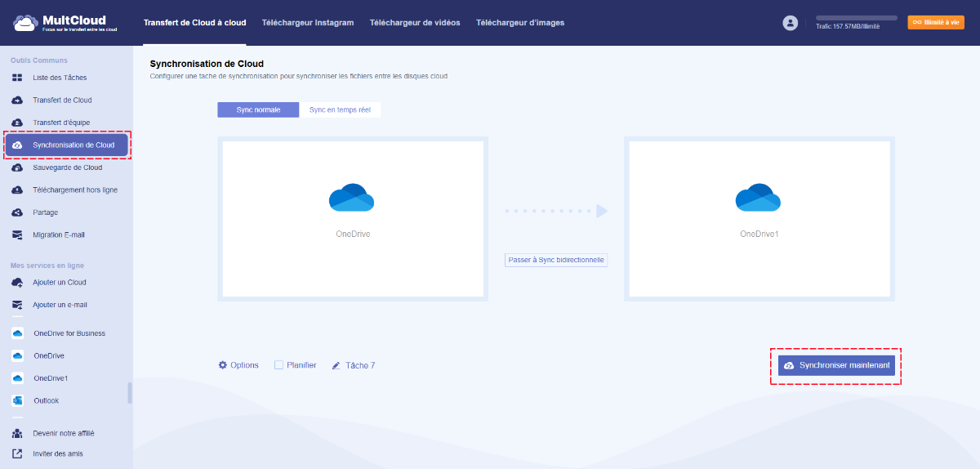Open Transfert de Cloud via its icon
The width and height of the screenshot is (980, 469).
pos(17,100)
